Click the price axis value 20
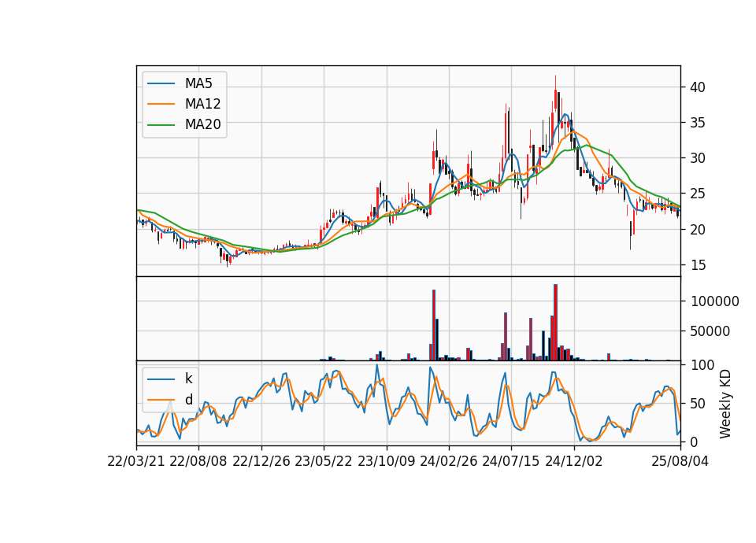The width and height of the screenshot is (756, 543). pyautogui.click(x=698, y=229)
